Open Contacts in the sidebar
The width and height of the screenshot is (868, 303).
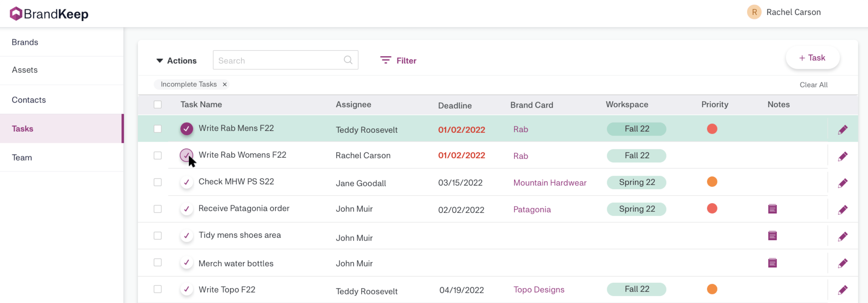[61, 100]
